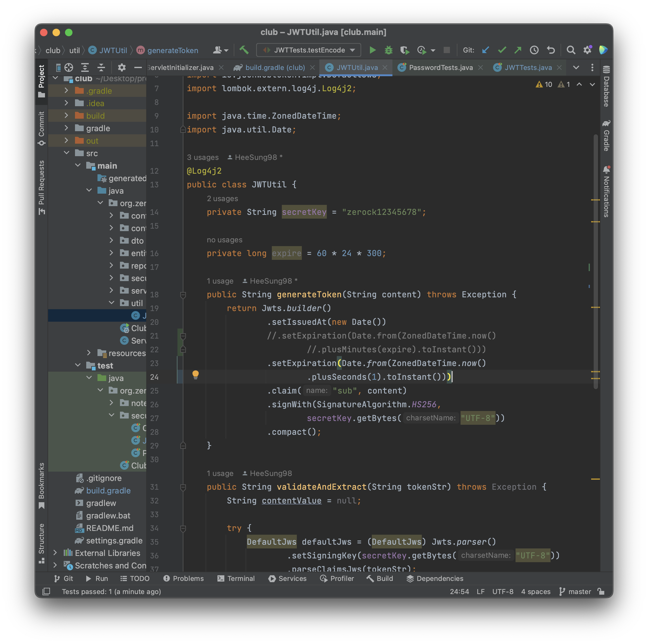The width and height of the screenshot is (648, 644).
Task: Expand the build folder in Project tree
Action: coord(67,116)
